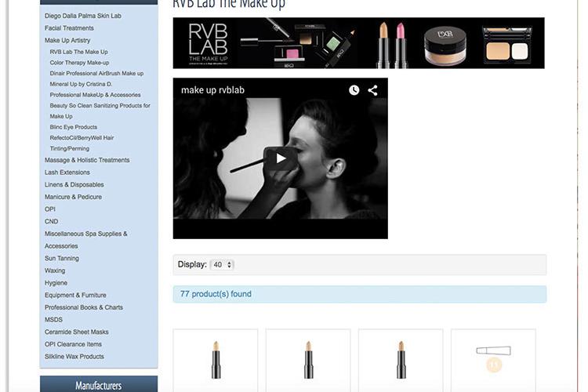
Task: Open Waxing category
Action: (55, 270)
